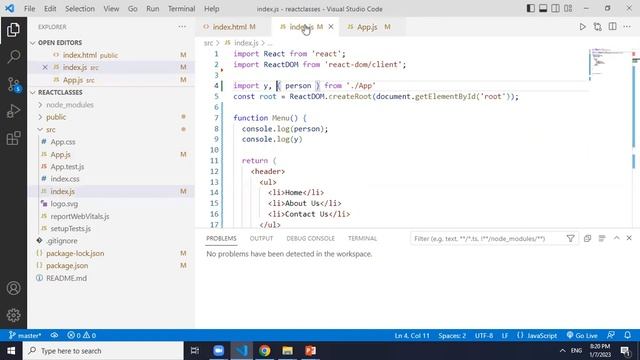
Task: Click the taskbar search box
Action: click(103, 351)
